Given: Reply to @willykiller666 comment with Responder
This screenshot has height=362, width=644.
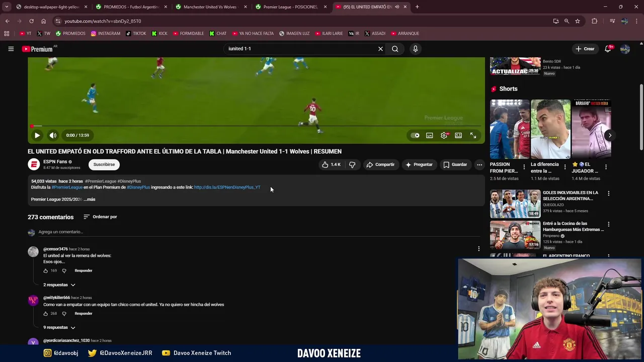Looking at the screenshot, I should [84, 314].
